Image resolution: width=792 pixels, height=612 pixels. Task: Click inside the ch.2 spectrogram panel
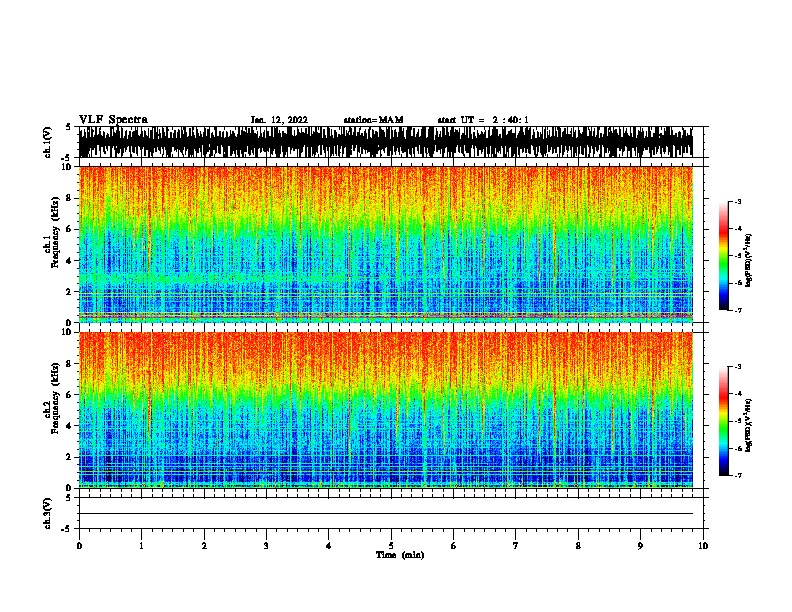(386, 410)
